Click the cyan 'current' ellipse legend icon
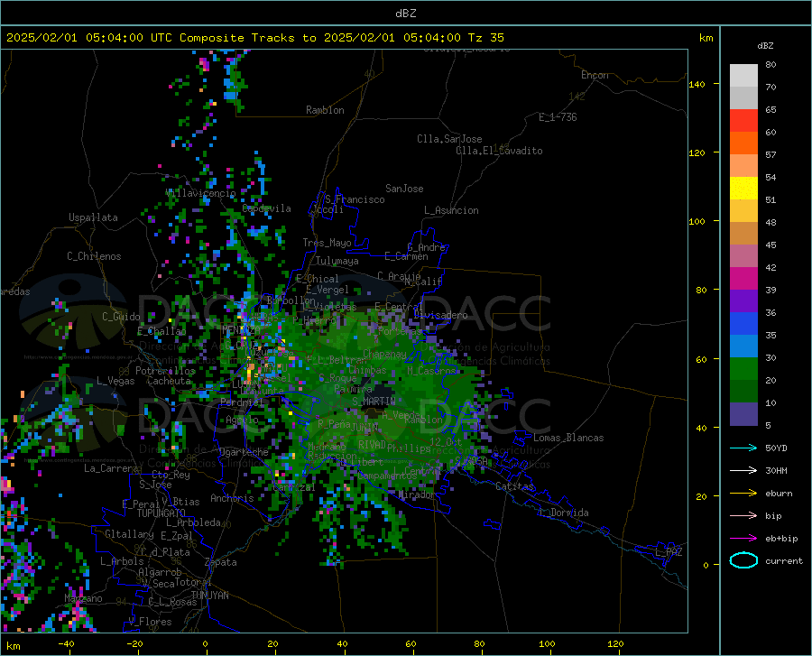This screenshot has height=656, width=812. pyautogui.click(x=743, y=560)
